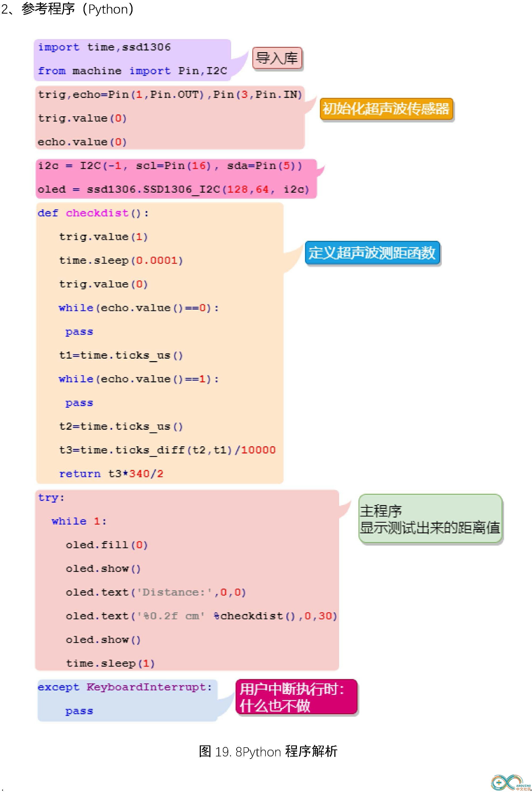Click the 'return t3*340/2' line
The height and width of the screenshot is (792, 532).
111,474
